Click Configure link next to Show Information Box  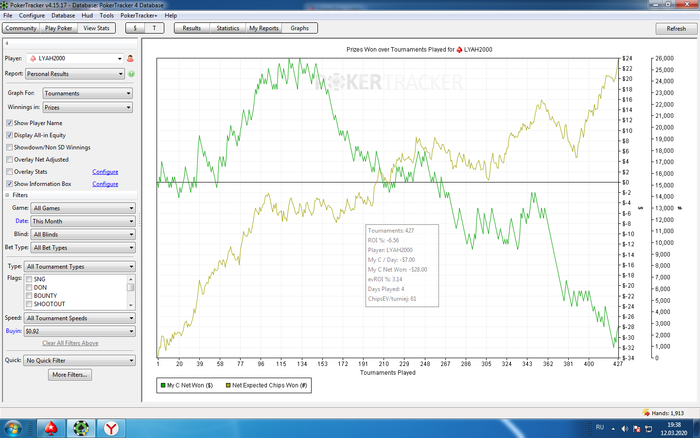[x=105, y=184]
